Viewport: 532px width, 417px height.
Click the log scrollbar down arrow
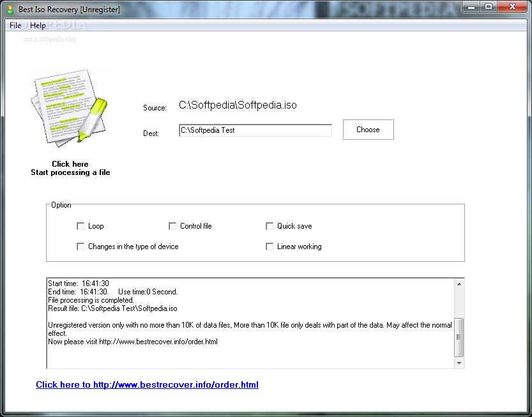tap(459, 363)
